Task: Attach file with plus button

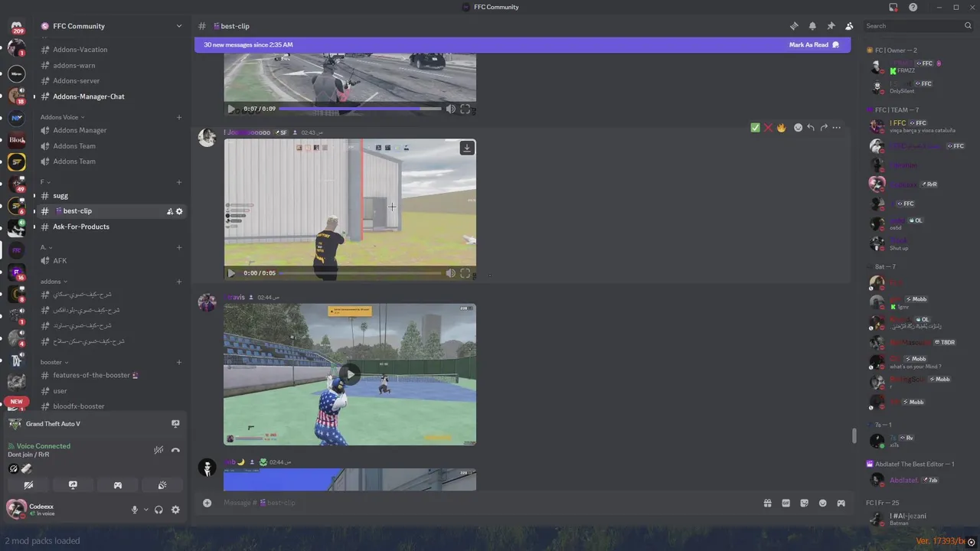Action: pyautogui.click(x=207, y=503)
